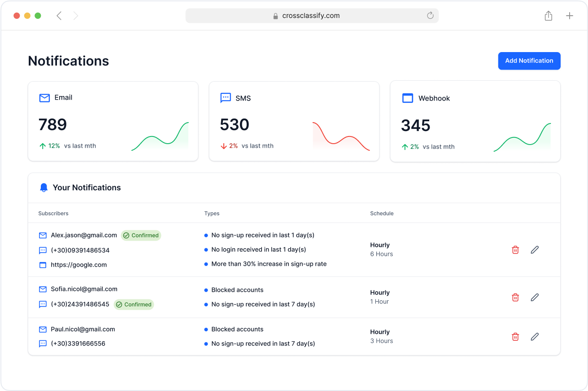Click the window icon on the Webhook card
Image resolution: width=588 pixels, height=391 pixels.
[407, 98]
